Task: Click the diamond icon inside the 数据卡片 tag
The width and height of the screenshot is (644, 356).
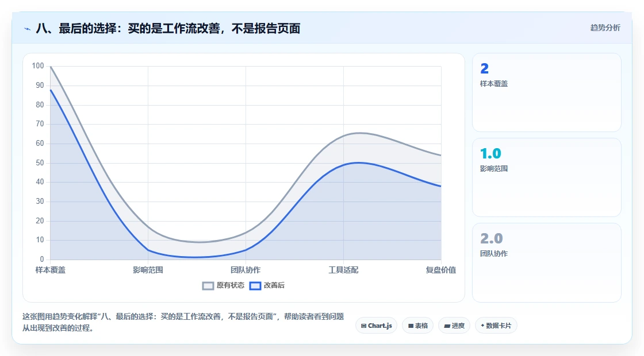Action: click(482, 325)
